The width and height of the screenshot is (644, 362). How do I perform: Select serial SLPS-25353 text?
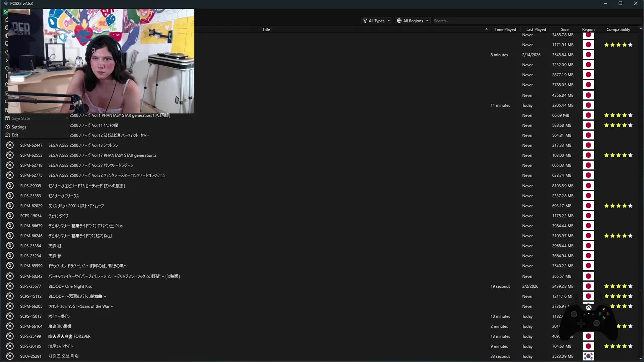click(x=31, y=196)
